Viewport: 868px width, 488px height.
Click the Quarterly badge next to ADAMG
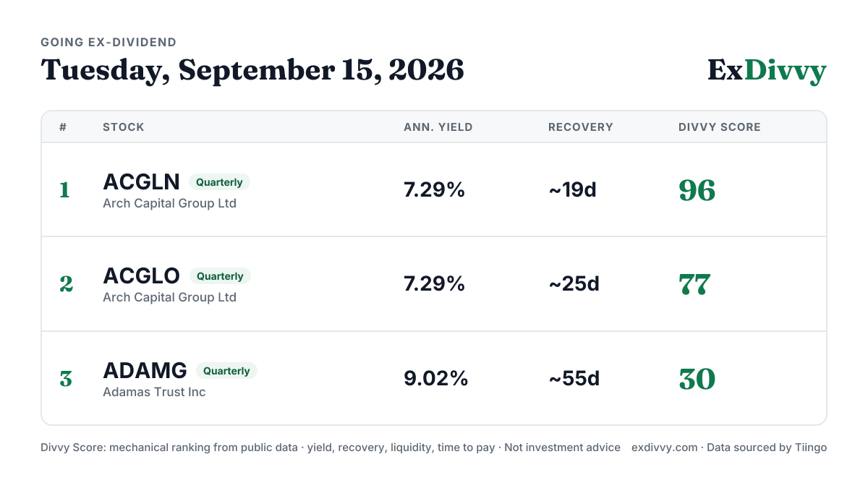coord(226,371)
